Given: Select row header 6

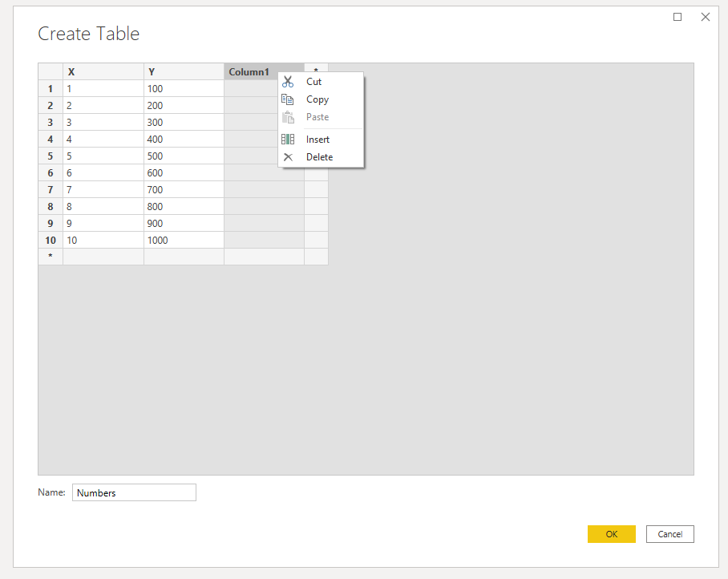Looking at the screenshot, I should (51, 172).
